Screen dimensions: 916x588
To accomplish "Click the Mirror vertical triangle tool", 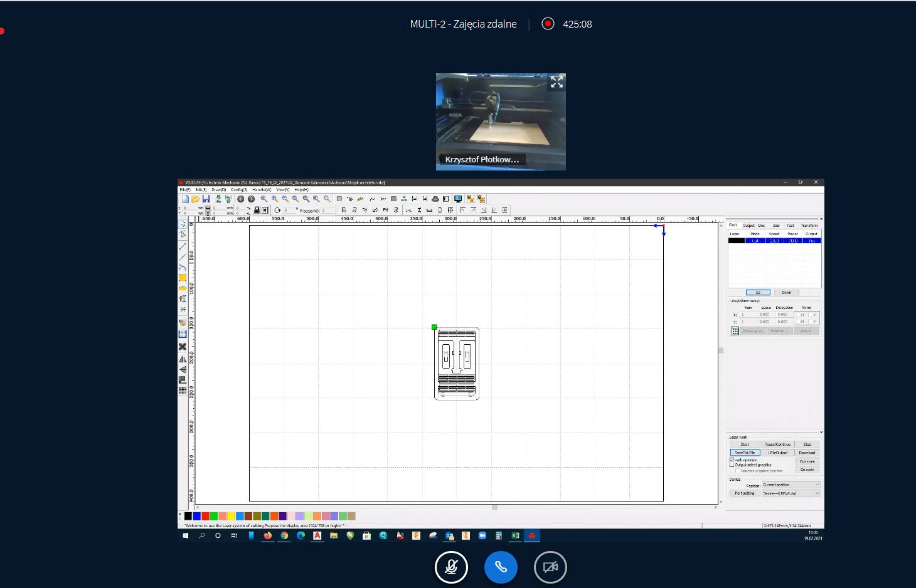I will [183, 369].
